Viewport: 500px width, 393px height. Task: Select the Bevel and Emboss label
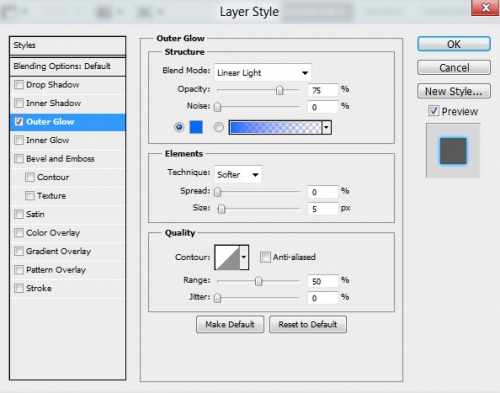[60, 159]
